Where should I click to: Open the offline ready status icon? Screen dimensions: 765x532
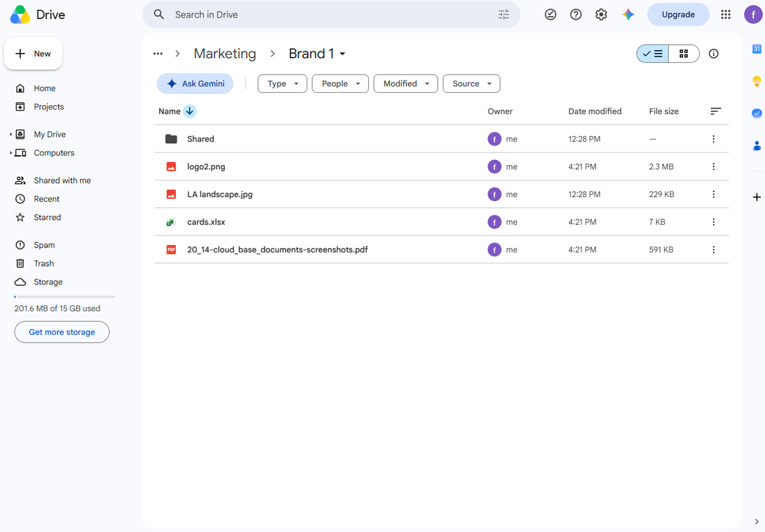550,15
